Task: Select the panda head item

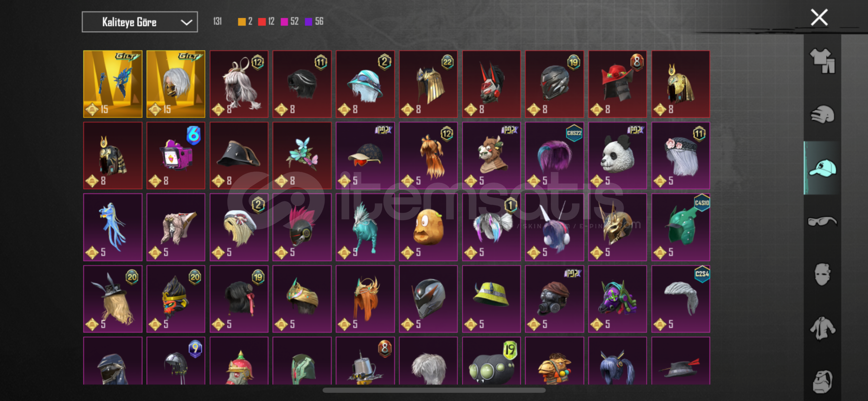Action: click(x=617, y=156)
